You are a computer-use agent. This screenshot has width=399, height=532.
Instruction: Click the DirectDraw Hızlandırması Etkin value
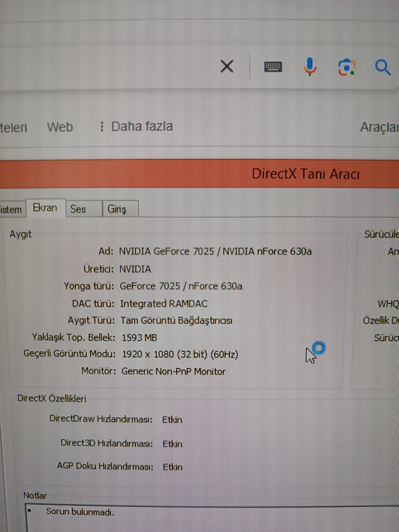(x=172, y=420)
